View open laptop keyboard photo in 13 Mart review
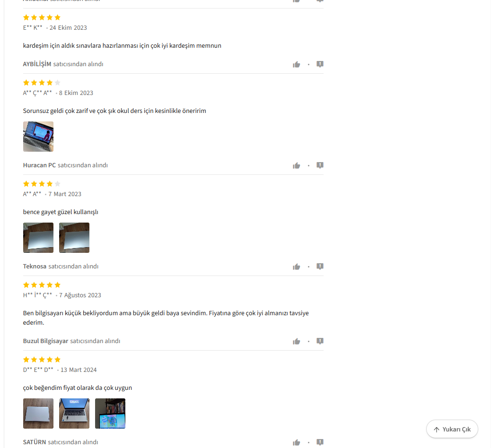The height and width of the screenshot is (448, 491). (74, 414)
